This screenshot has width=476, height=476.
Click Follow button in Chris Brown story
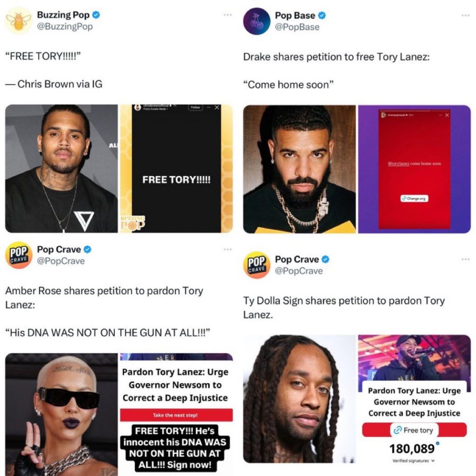coord(196,107)
